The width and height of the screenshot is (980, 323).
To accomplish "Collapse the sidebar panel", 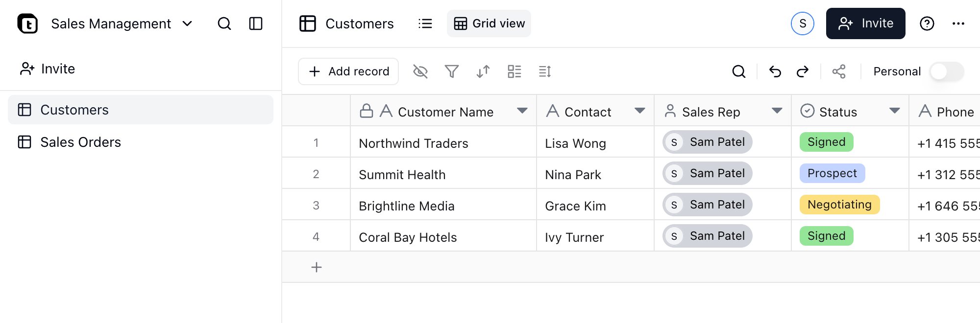I will tap(256, 23).
